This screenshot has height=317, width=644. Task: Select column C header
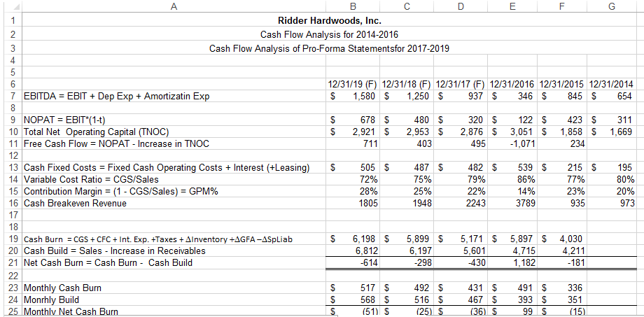click(407, 6)
